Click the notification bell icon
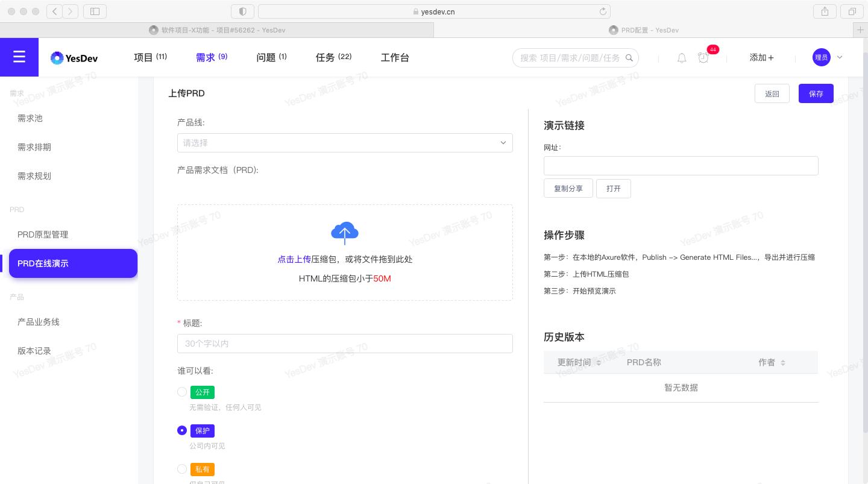The image size is (868, 484). point(682,57)
